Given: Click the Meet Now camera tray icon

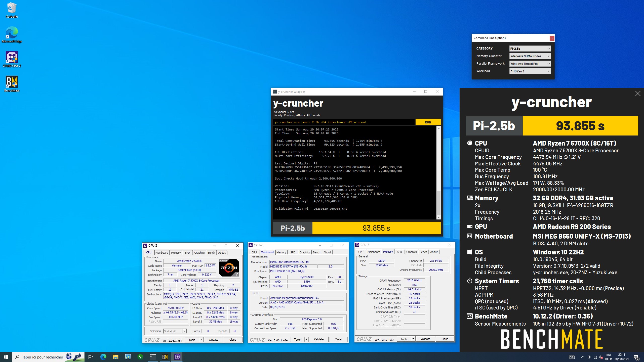Looking at the screenshot, I should pyautogui.click(x=589, y=357).
